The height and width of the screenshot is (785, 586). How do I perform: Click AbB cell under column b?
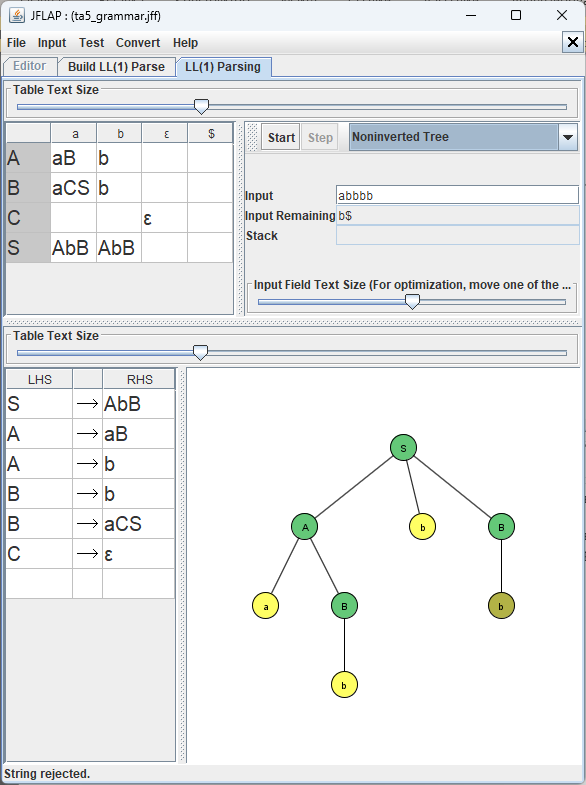point(119,248)
